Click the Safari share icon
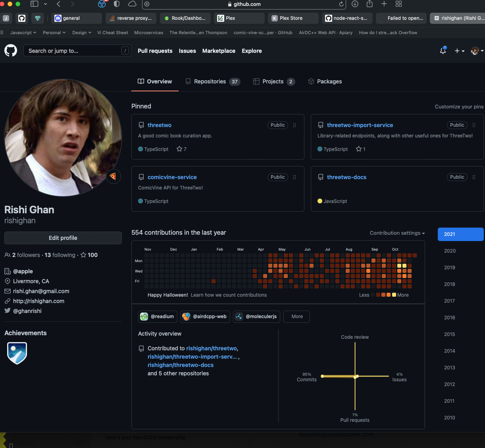Screen dimensions: 485x448 coord(370,4)
